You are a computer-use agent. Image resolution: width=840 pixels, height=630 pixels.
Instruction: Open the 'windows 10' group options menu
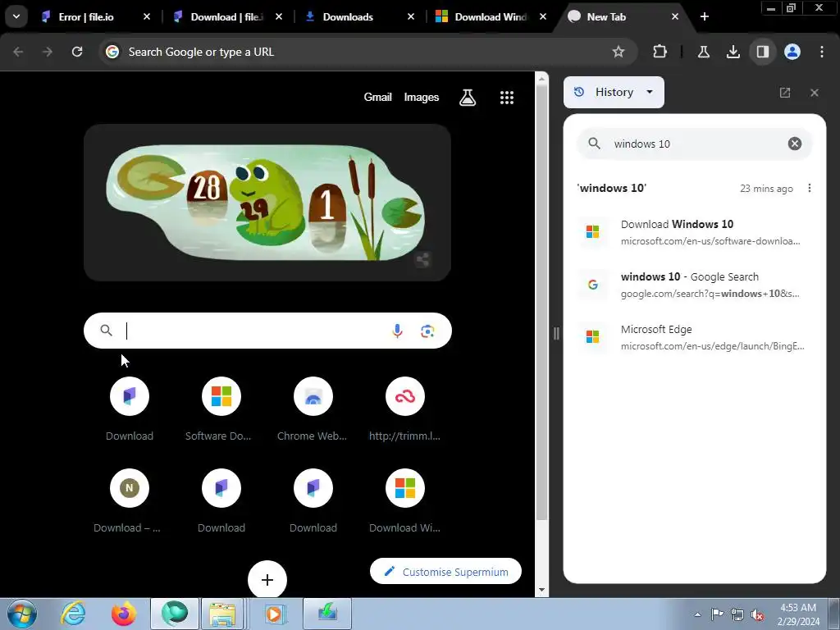coord(810,188)
